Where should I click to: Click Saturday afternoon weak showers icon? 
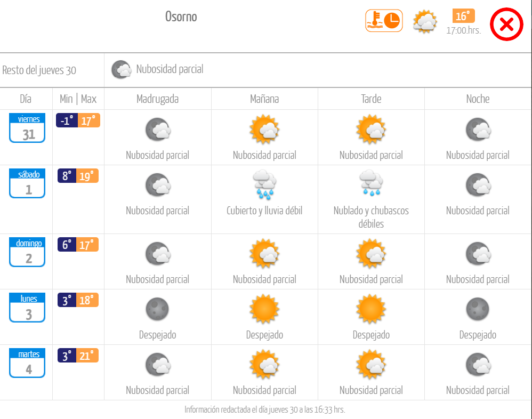[x=371, y=184]
